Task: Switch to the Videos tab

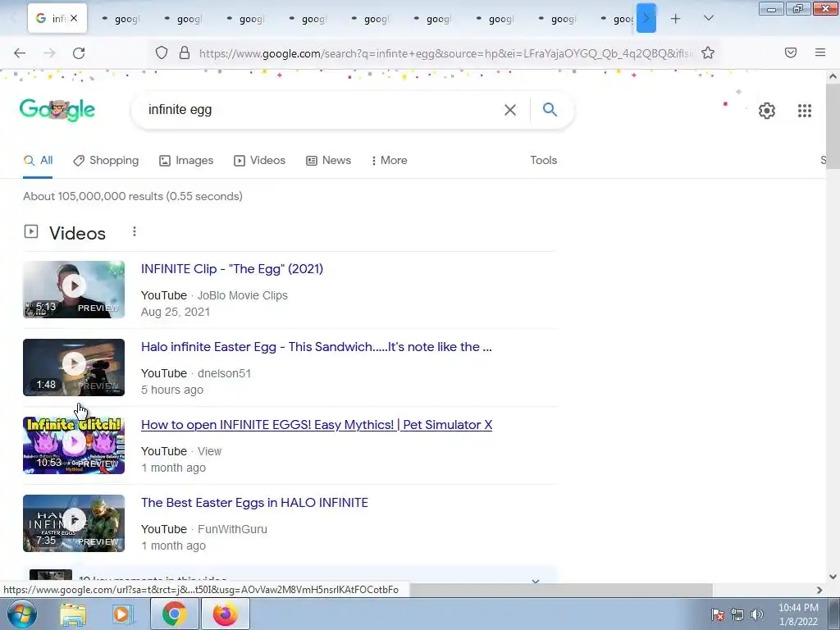Action: tap(260, 160)
